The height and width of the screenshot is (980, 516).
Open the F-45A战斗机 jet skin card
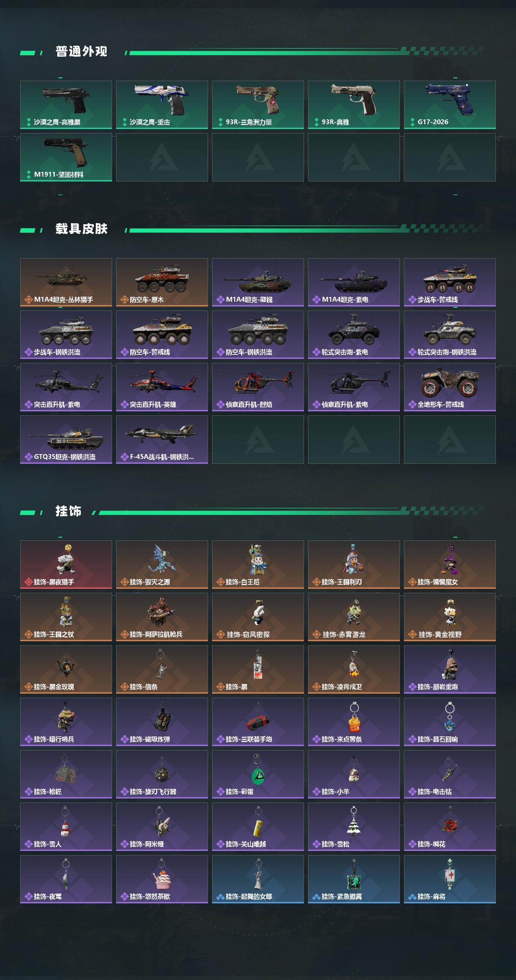point(162,440)
